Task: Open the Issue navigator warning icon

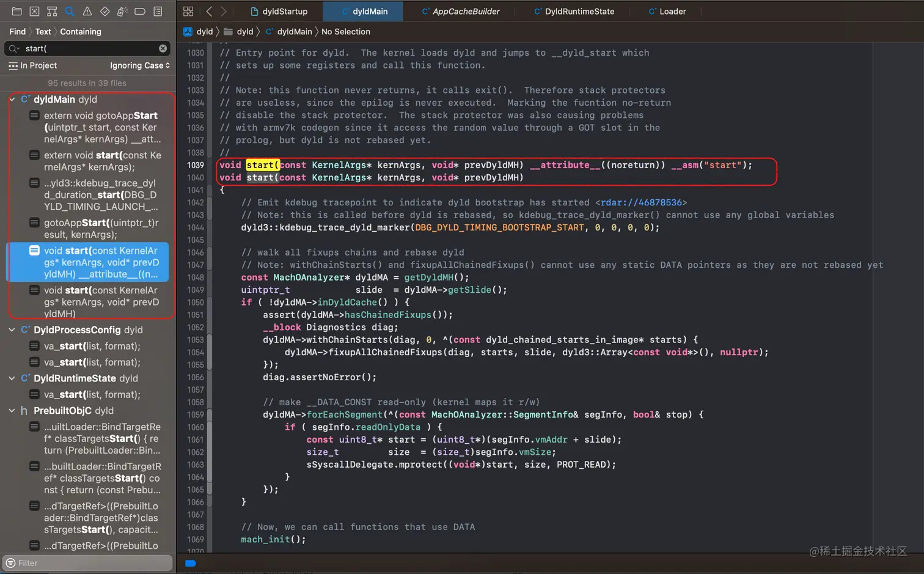Action: pyautogui.click(x=87, y=11)
